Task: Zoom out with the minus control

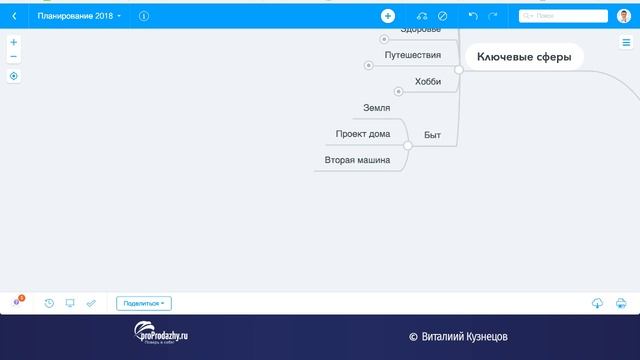Action: 13,56
